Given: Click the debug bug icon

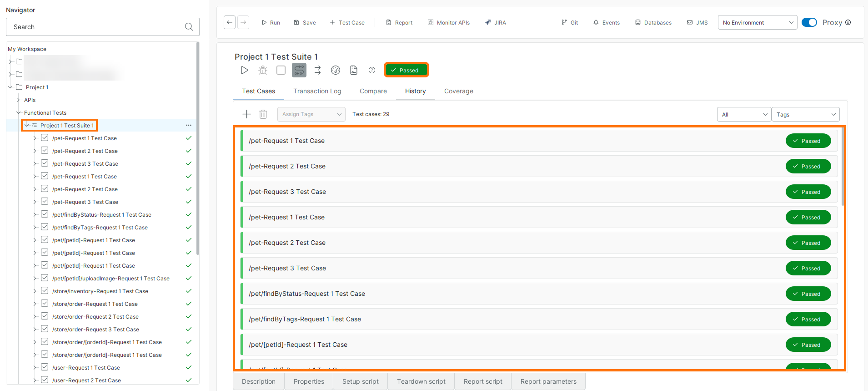Looking at the screenshot, I should (263, 70).
